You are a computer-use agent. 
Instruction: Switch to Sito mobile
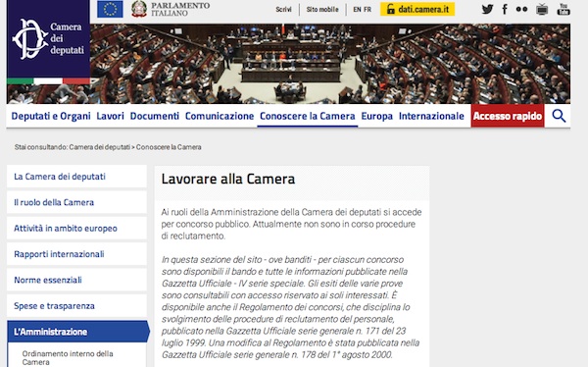(322, 10)
